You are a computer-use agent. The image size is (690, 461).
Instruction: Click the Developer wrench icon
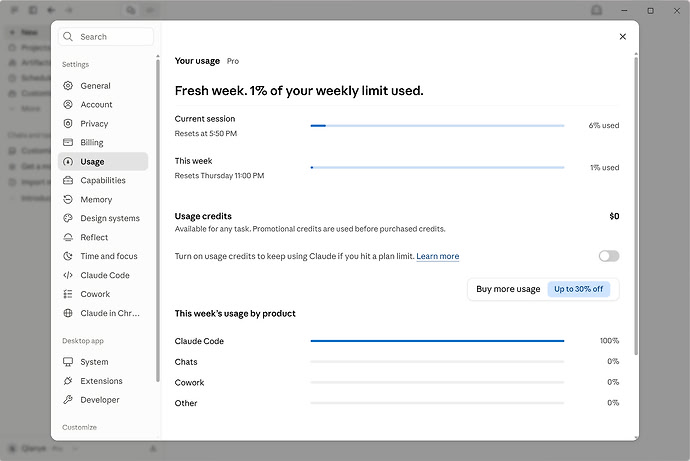point(68,399)
